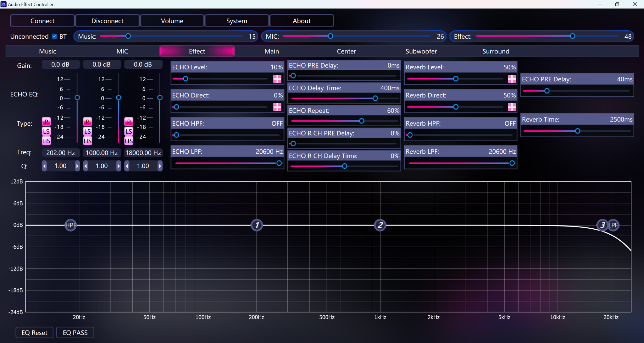This screenshot has width=644, height=343.
Task: Click the EQ PASS button
Action: click(75, 333)
